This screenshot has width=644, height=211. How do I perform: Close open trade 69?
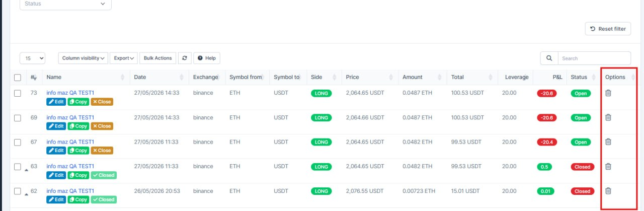102,126
